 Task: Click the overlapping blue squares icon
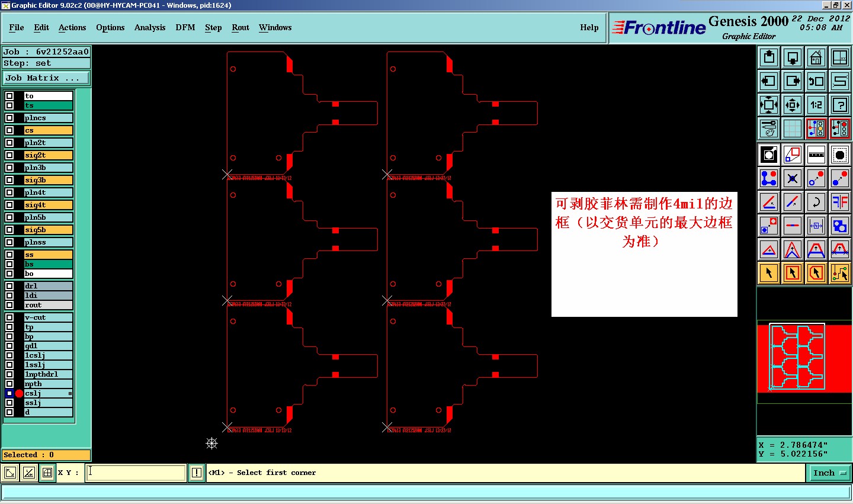840,226
